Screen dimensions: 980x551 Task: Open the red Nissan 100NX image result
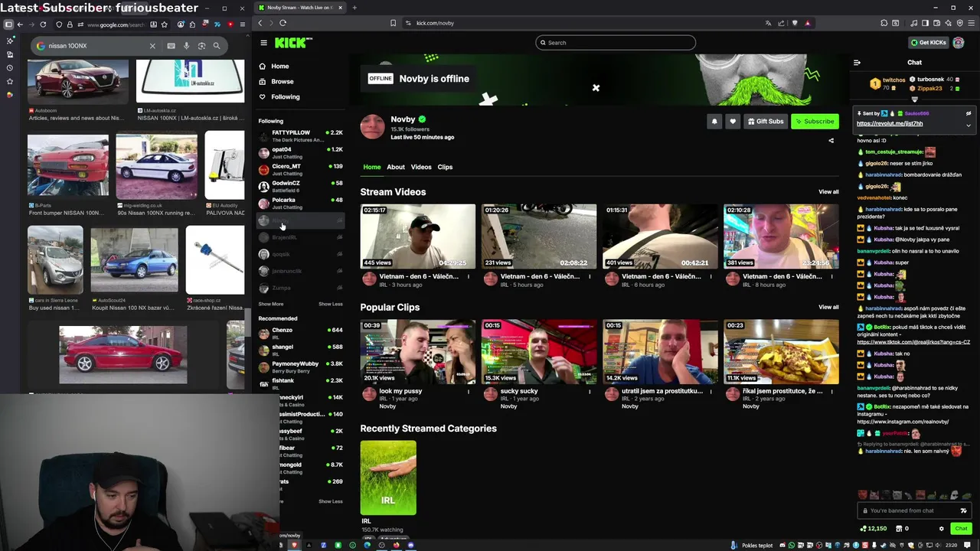(123, 355)
